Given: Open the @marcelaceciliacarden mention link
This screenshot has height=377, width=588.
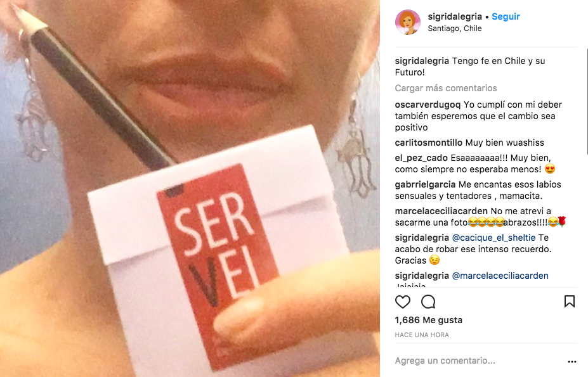Looking at the screenshot, I should coord(500,276).
